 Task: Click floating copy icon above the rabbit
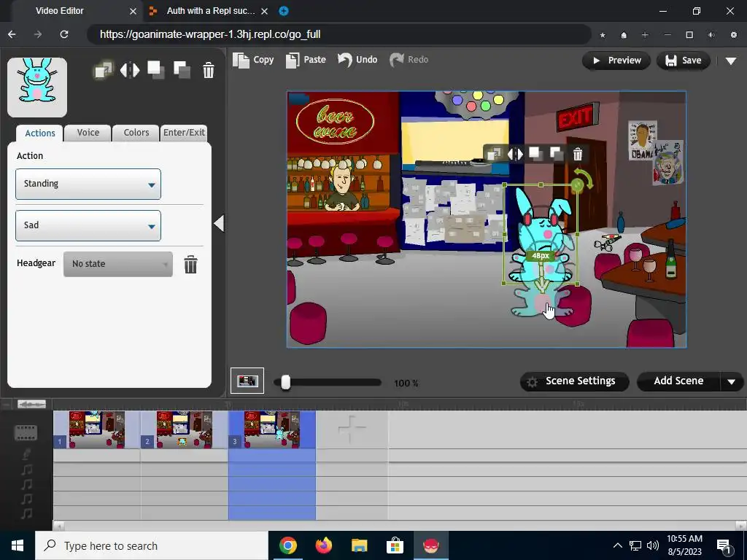(494, 154)
